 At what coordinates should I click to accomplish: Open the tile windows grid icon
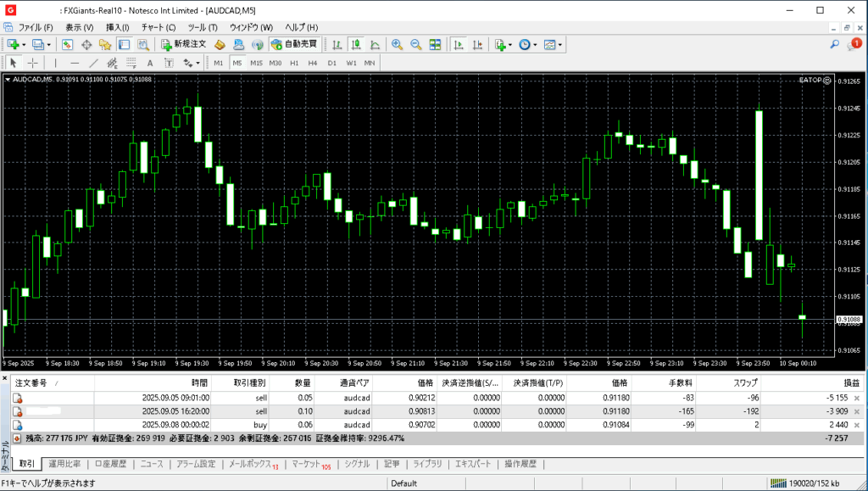coord(435,44)
